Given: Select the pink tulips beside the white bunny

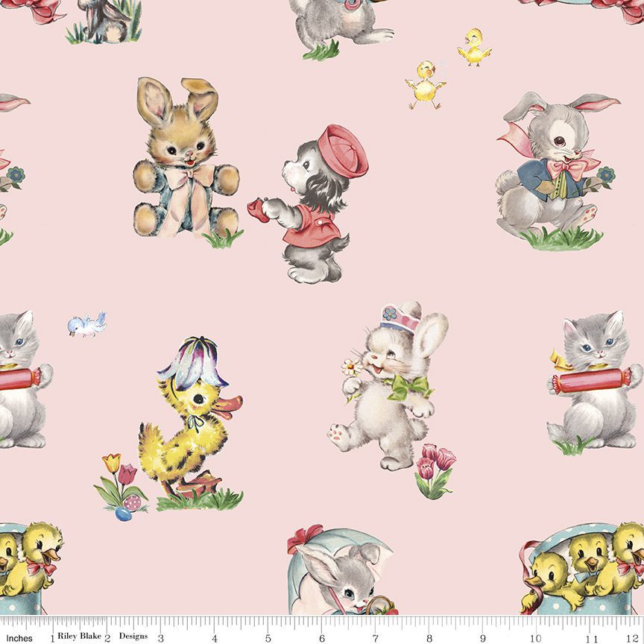Looking at the screenshot, I should tap(435, 471).
